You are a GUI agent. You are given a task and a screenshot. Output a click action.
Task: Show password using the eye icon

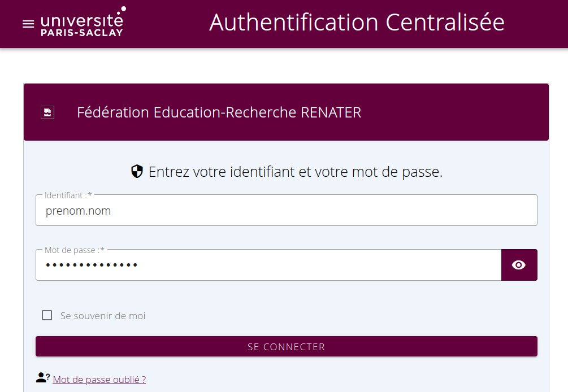click(519, 265)
